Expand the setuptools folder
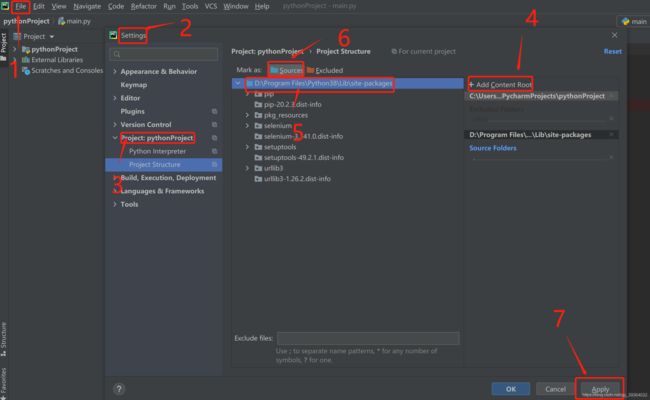 pyautogui.click(x=247, y=147)
